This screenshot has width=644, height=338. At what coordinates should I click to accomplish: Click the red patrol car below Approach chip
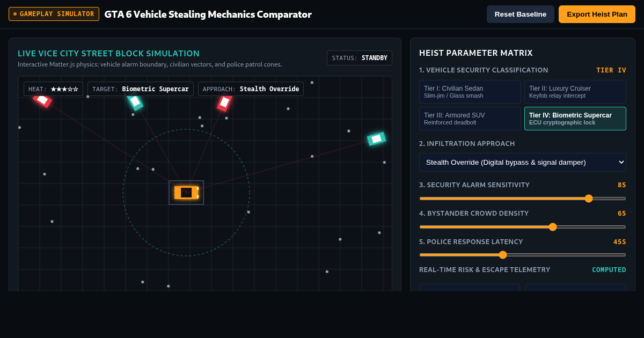[224, 102]
